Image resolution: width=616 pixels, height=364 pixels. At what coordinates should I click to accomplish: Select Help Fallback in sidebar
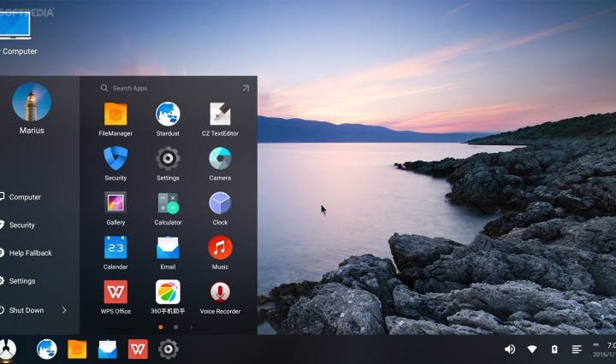point(30,253)
